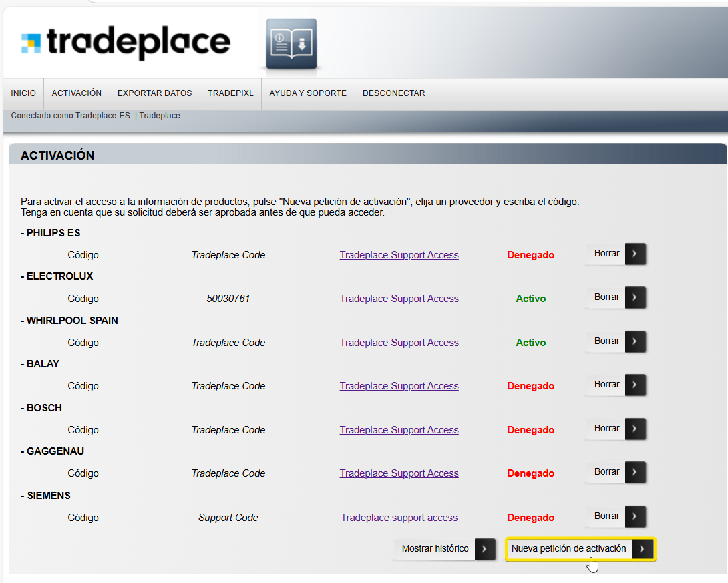The image size is (728, 583).
Task: Click arrow icon of BALAY Borrar
Action: tap(635, 385)
